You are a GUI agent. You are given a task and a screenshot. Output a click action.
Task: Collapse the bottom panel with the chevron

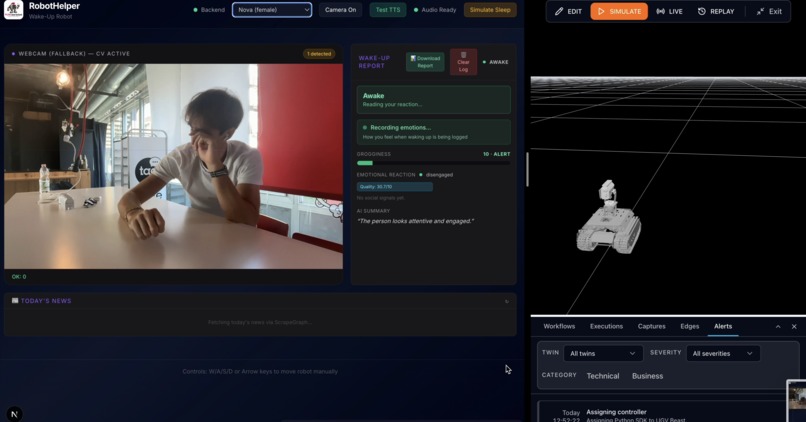tap(778, 326)
